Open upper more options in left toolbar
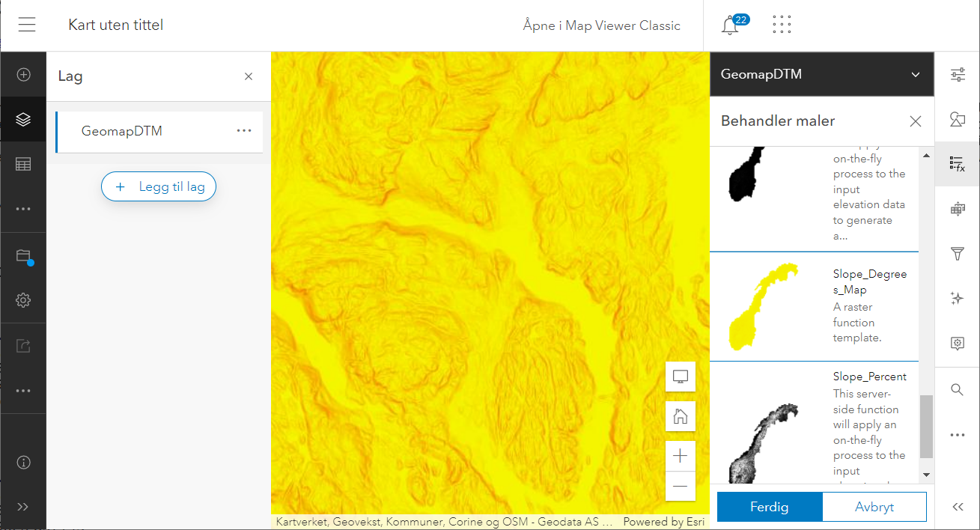The width and height of the screenshot is (980, 530). point(23,209)
